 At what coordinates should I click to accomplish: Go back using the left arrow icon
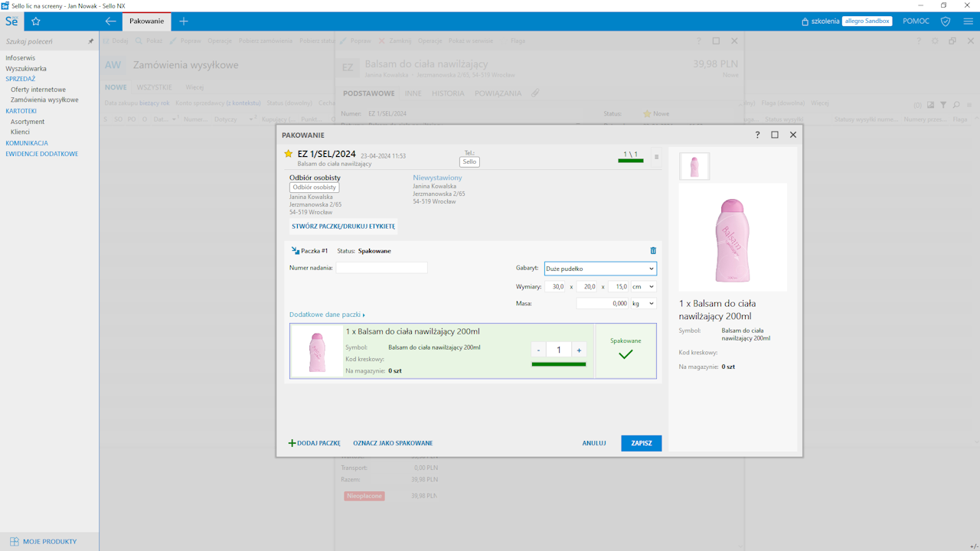click(x=110, y=21)
